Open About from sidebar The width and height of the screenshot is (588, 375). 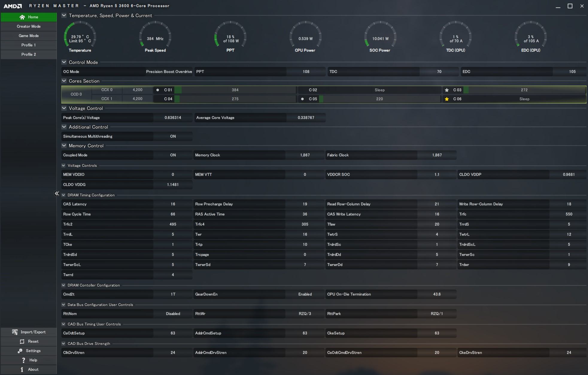pos(29,370)
